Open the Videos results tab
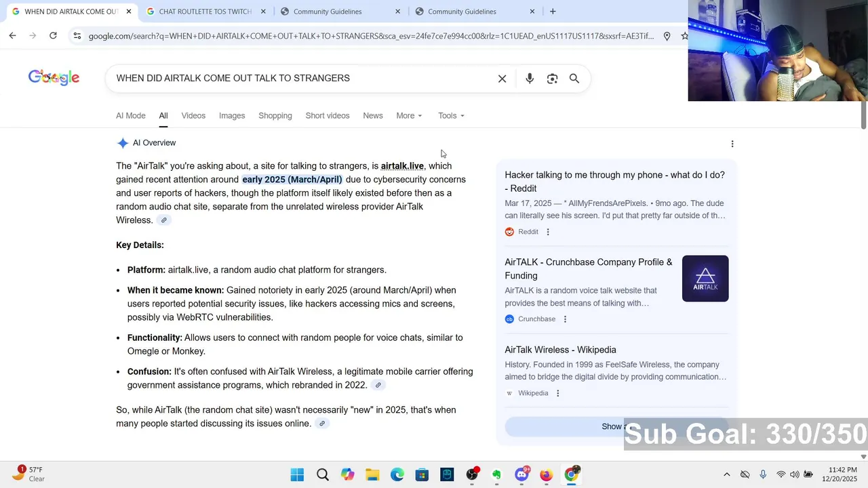This screenshot has height=488, width=868. pos(193,116)
